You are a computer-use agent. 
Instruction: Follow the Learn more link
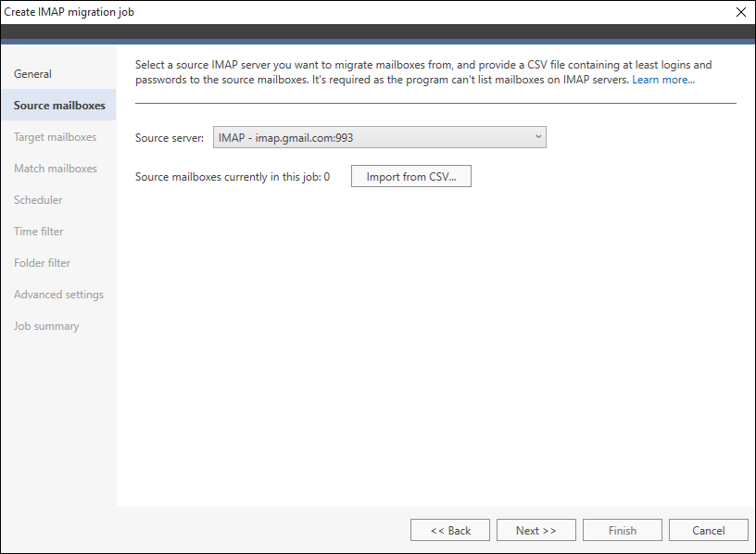pos(663,80)
